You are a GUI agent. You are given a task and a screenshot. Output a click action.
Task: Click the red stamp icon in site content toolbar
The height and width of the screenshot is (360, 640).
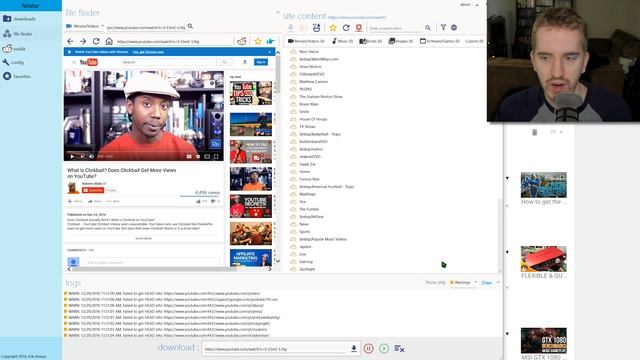pyautogui.click(x=359, y=28)
